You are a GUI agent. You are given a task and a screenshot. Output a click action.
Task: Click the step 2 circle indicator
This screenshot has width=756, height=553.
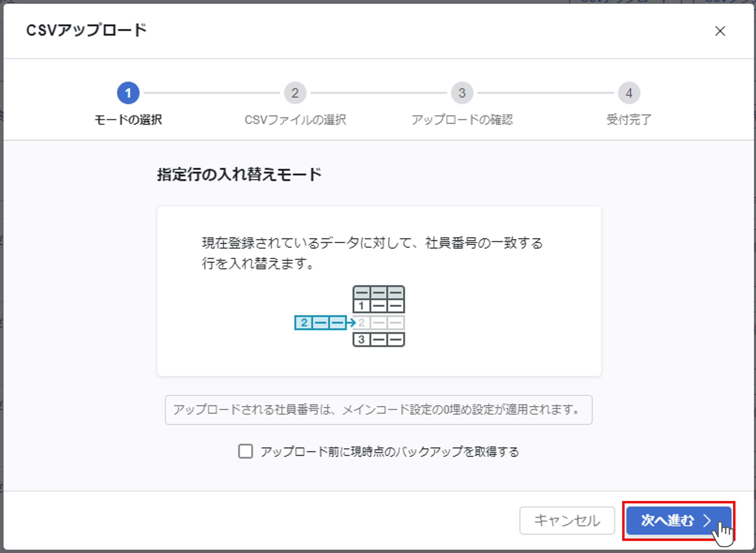(295, 93)
